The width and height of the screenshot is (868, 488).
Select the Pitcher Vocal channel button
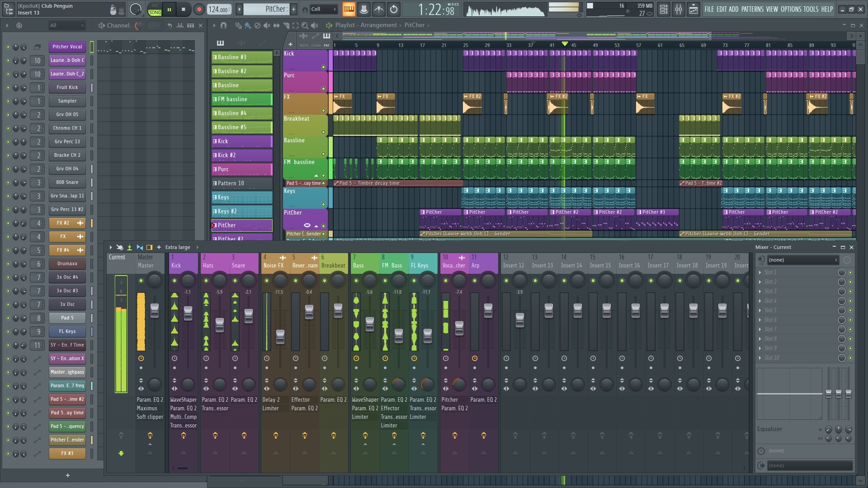[x=67, y=47]
